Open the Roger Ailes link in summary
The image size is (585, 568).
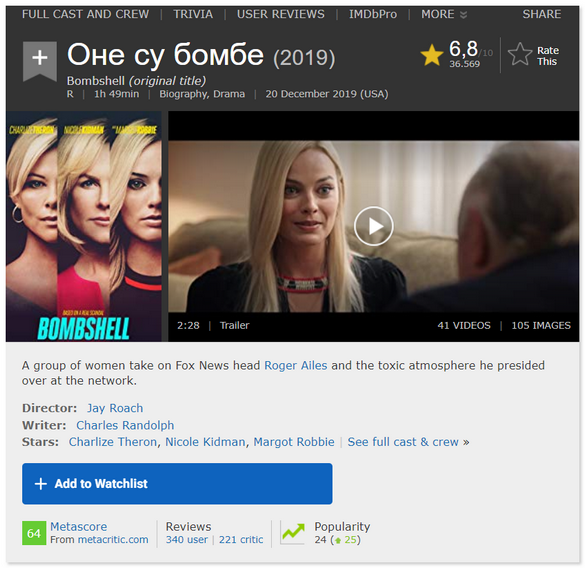click(295, 365)
